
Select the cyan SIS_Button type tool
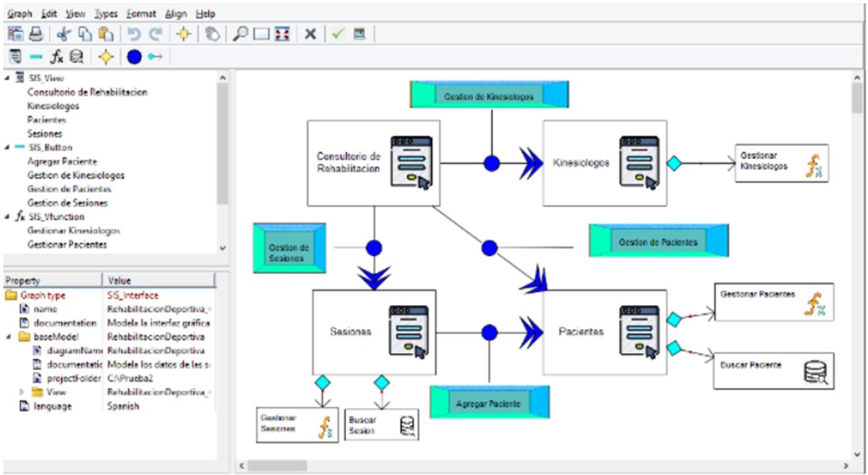click(36, 56)
